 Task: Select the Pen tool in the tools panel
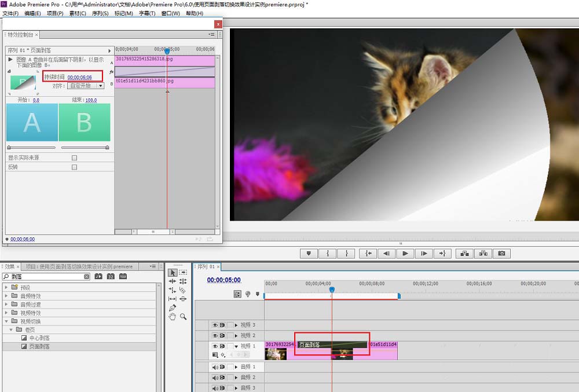(x=172, y=307)
